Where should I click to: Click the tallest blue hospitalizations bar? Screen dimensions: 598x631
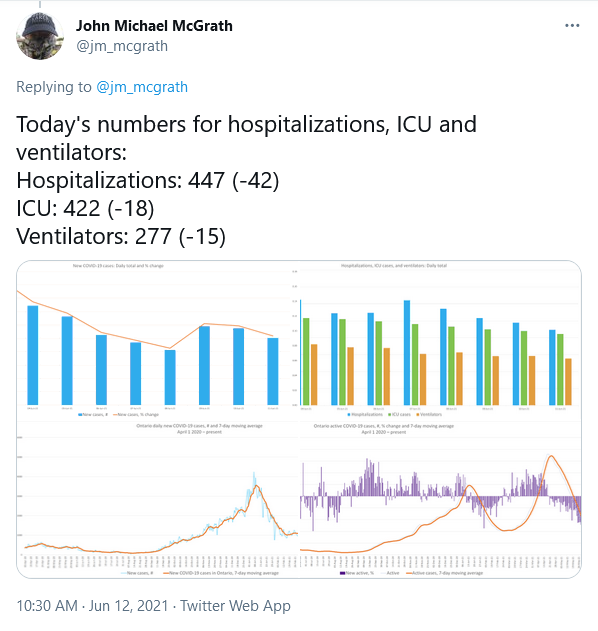[x=407, y=353]
